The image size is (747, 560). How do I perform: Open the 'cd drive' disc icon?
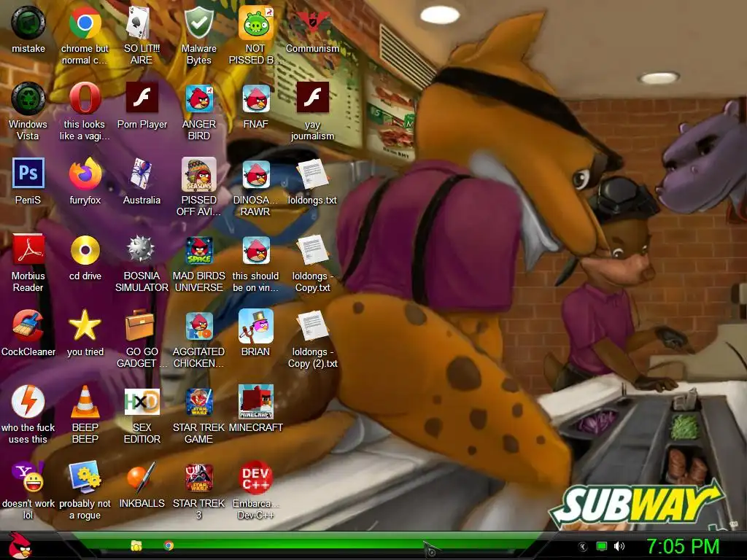[x=85, y=250]
